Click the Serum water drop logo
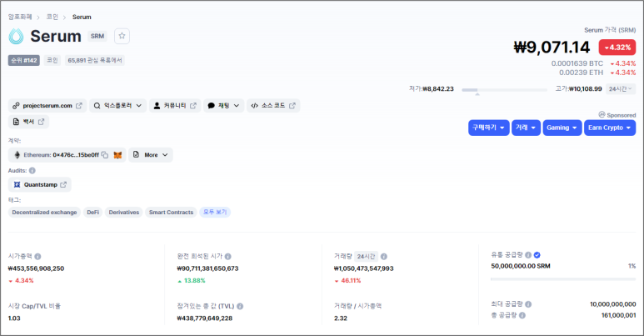 click(17, 36)
